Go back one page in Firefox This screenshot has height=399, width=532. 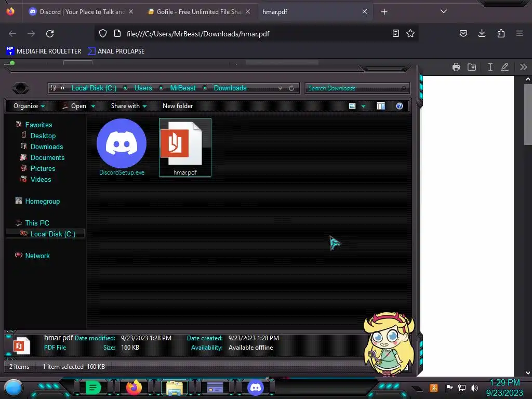(12, 34)
